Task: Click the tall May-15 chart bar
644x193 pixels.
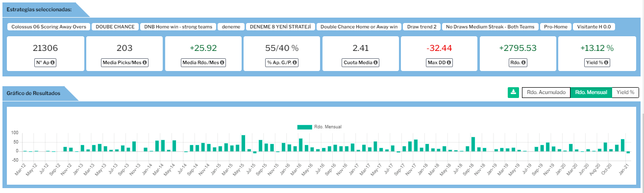Action: tap(243, 143)
